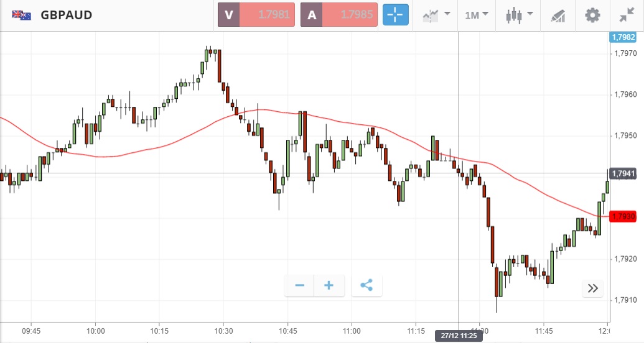Click the red 1.7930 moving average label
The height and width of the screenshot is (343, 644).
click(x=623, y=216)
